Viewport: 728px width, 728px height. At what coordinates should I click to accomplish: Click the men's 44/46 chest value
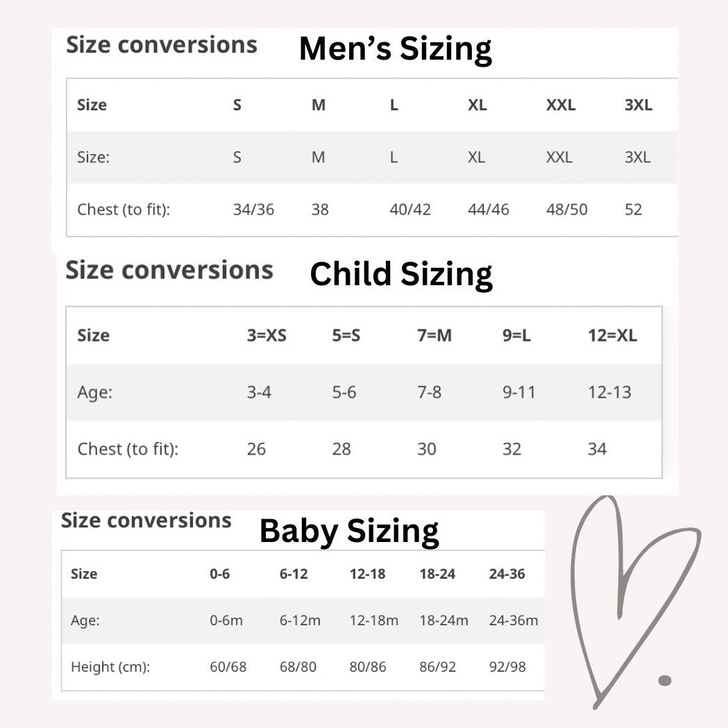pyautogui.click(x=489, y=210)
